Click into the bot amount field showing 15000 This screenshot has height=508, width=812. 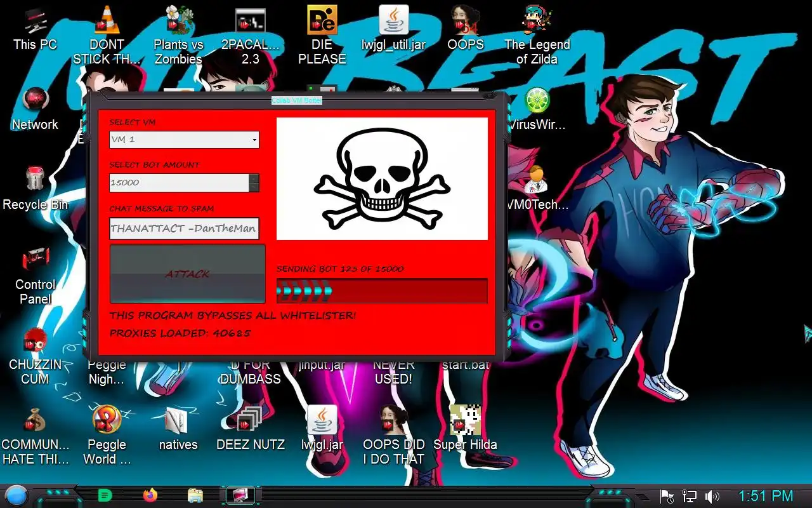coord(179,183)
